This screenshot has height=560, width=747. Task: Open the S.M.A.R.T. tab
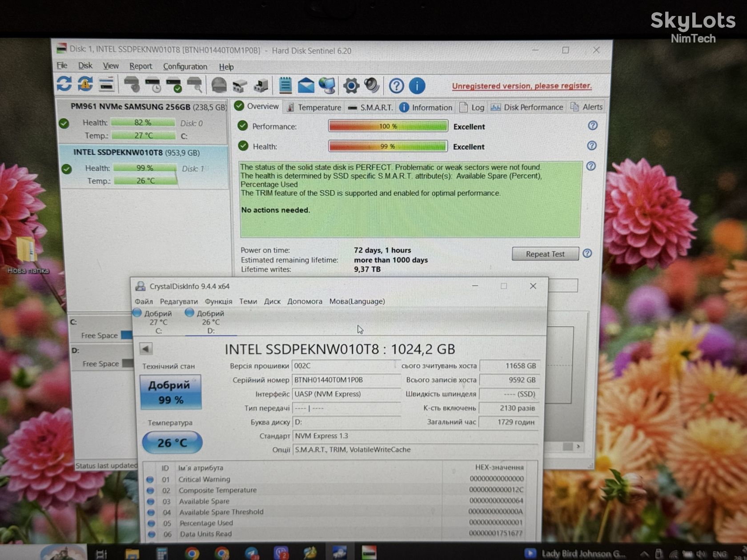coord(370,107)
